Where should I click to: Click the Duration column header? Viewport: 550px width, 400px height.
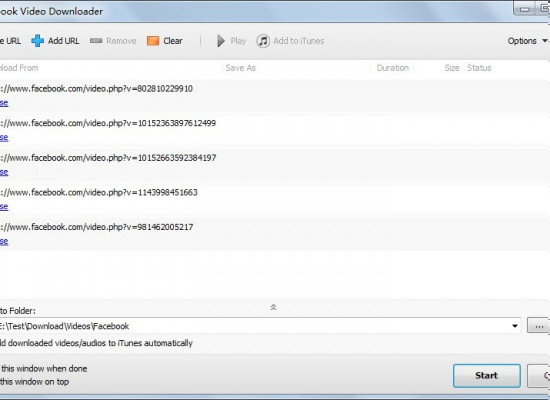click(x=393, y=68)
